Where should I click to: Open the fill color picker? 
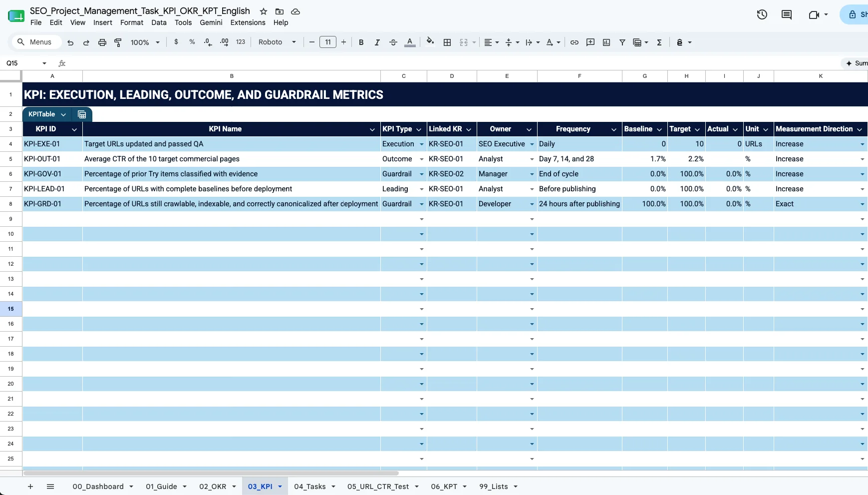[x=430, y=42]
